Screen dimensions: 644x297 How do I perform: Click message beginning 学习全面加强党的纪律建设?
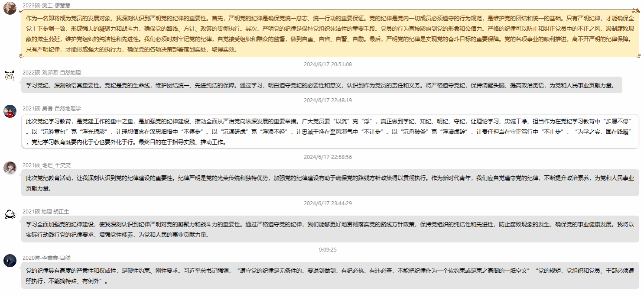329,229
